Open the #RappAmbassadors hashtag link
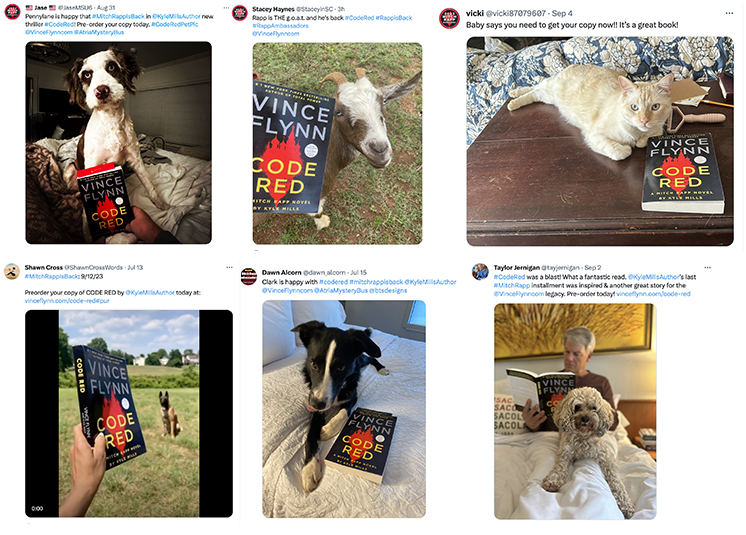Viewport: 746px width, 535px height. tap(280, 26)
